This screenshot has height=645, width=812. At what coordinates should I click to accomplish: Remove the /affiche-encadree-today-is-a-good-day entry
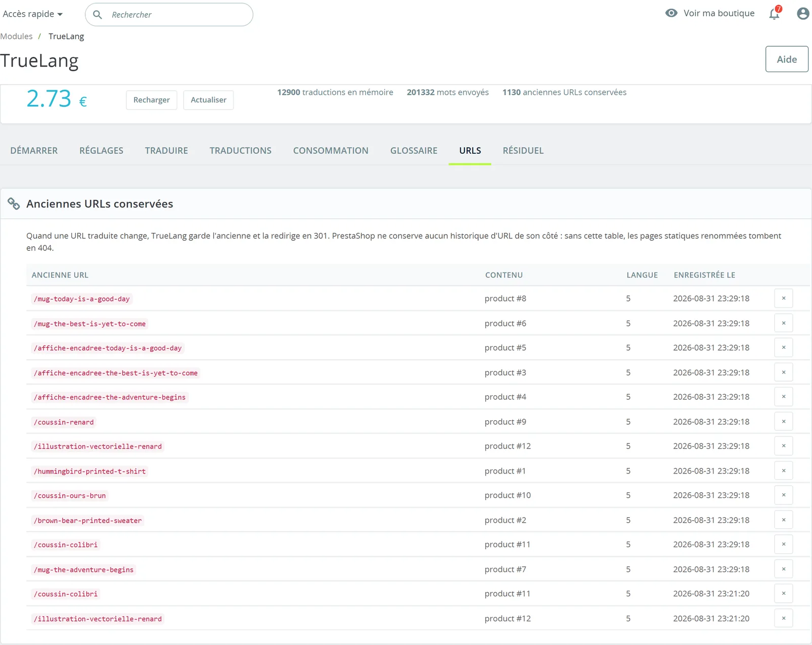coord(784,348)
